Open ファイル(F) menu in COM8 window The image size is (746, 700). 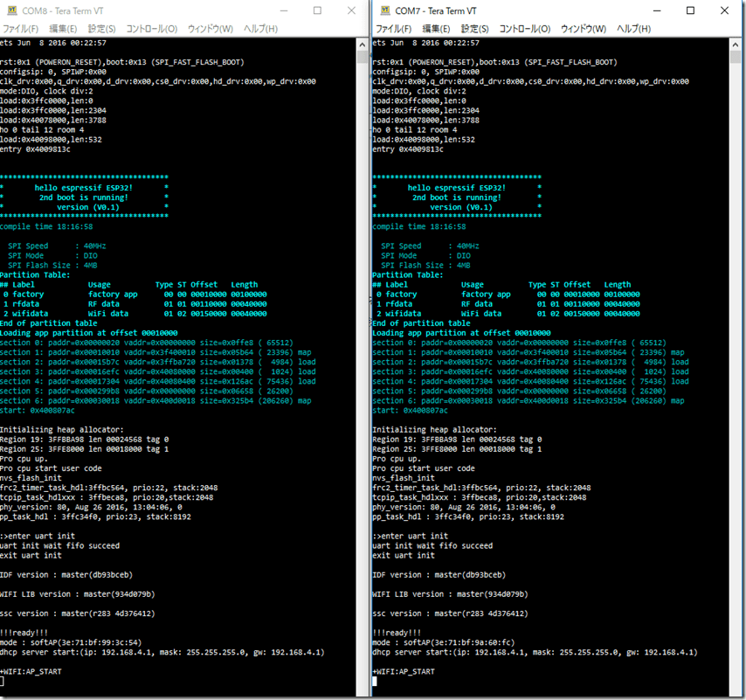(x=20, y=29)
